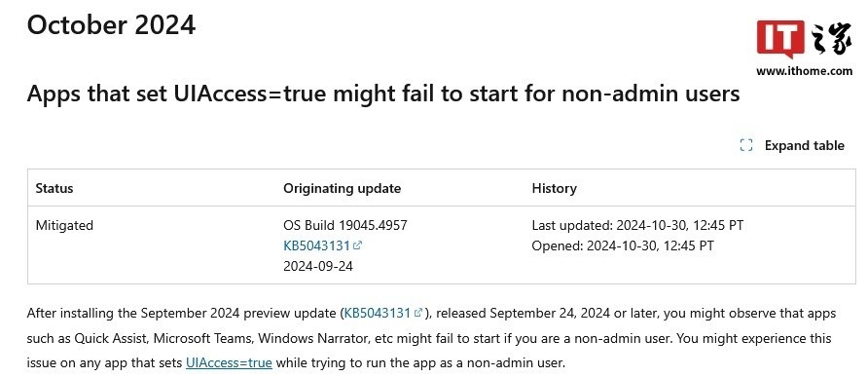Click the Expand table bracket icon

click(746, 145)
